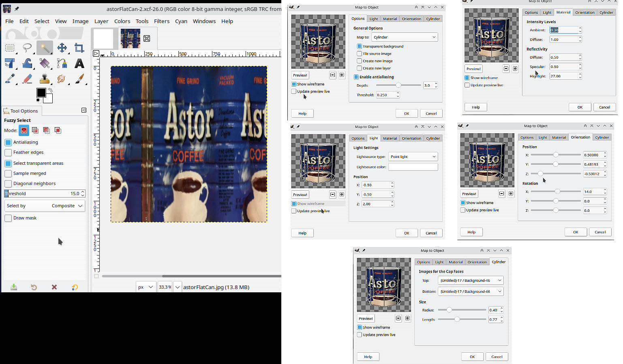The image size is (623, 364).
Task: Click Help in the Orientation-tab dialog
Action: pos(471,232)
